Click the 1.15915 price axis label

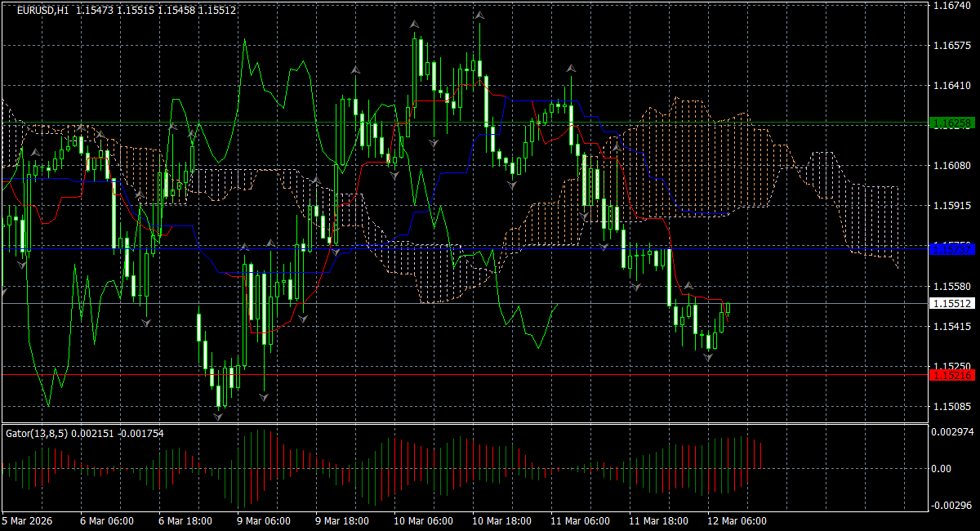[951, 206]
